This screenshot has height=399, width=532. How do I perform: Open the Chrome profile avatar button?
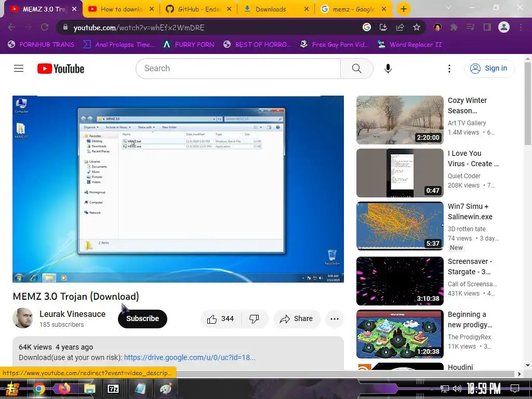pos(504,28)
